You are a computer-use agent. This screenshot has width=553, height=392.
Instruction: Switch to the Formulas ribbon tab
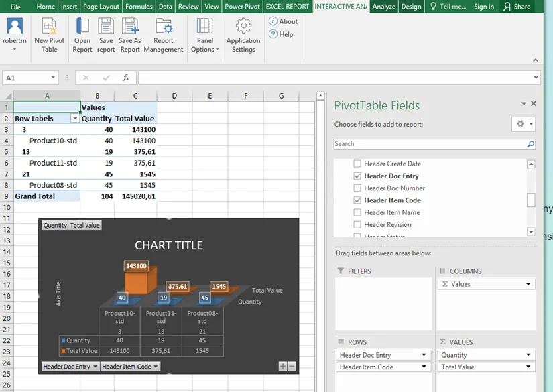pyautogui.click(x=139, y=7)
